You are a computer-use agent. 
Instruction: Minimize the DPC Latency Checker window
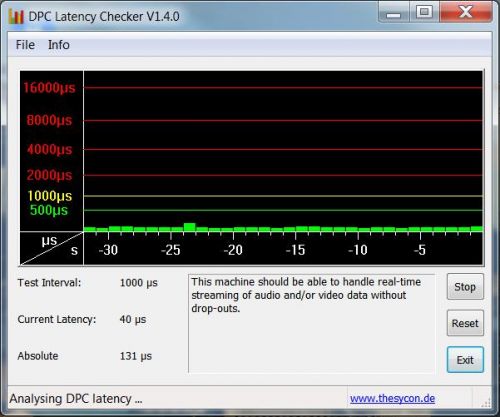point(394,12)
